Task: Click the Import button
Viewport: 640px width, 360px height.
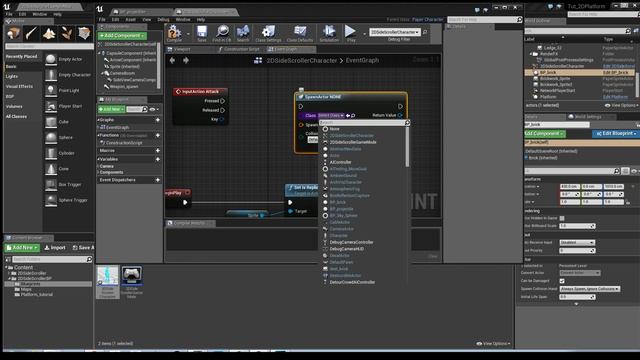Action: 55,248
